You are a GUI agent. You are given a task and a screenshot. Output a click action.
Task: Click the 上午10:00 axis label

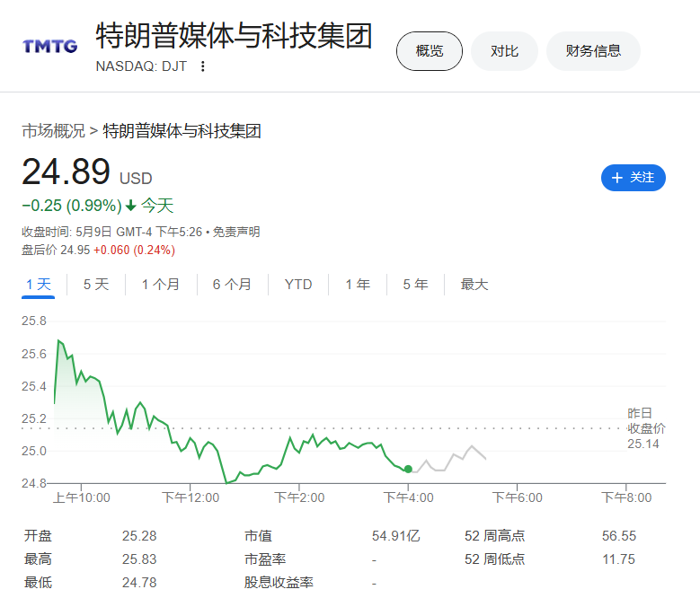click(x=82, y=497)
